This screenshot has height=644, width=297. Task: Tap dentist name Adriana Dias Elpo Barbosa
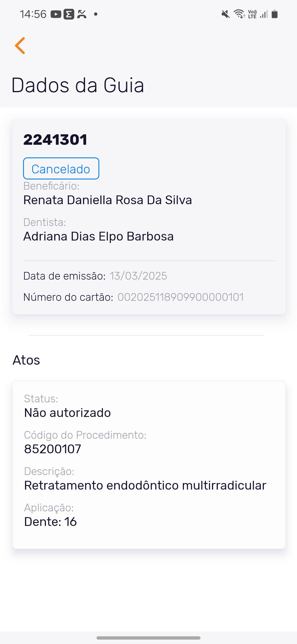coord(98,236)
